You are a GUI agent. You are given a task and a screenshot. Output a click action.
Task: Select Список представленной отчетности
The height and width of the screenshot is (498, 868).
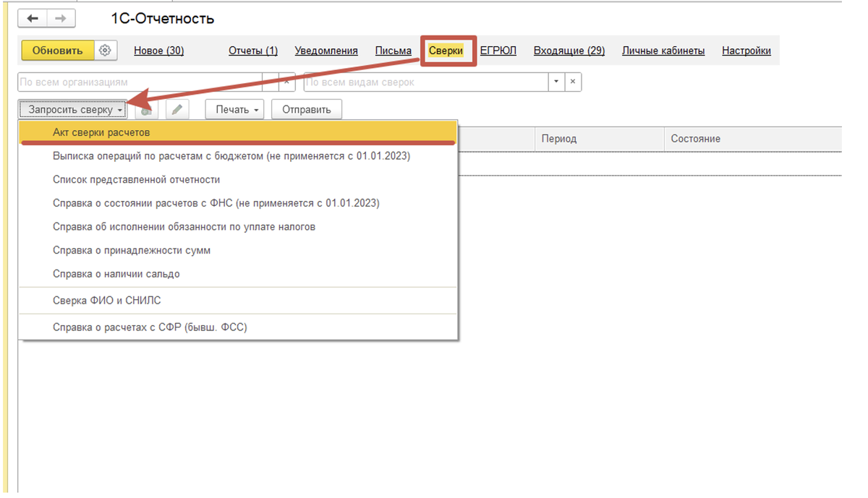pos(238,179)
